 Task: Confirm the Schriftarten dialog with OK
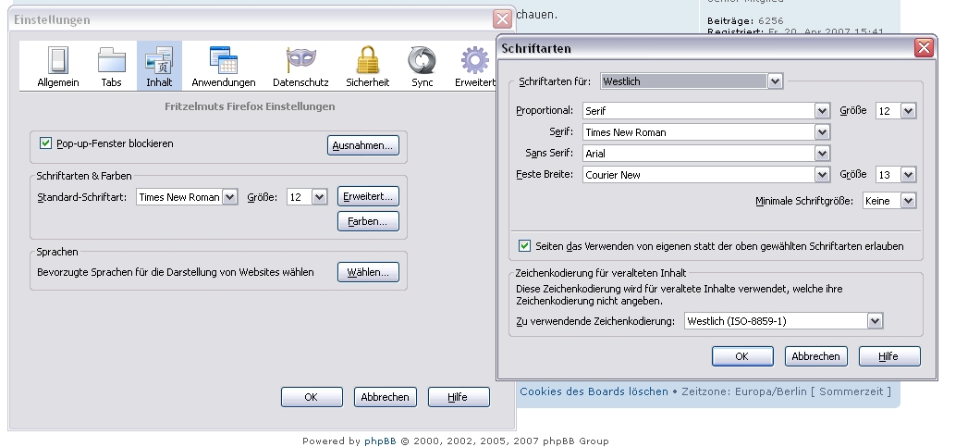pos(741,356)
